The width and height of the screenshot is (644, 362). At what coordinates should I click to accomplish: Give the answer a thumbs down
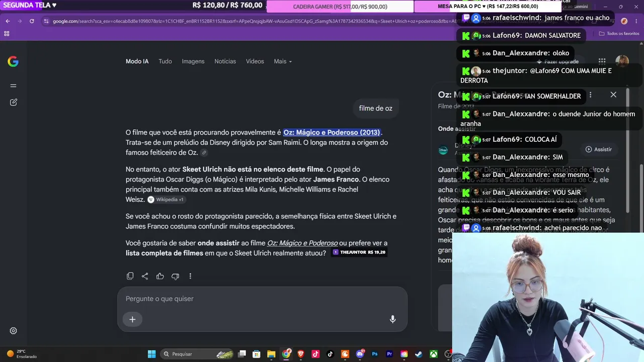(x=175, y=276)
